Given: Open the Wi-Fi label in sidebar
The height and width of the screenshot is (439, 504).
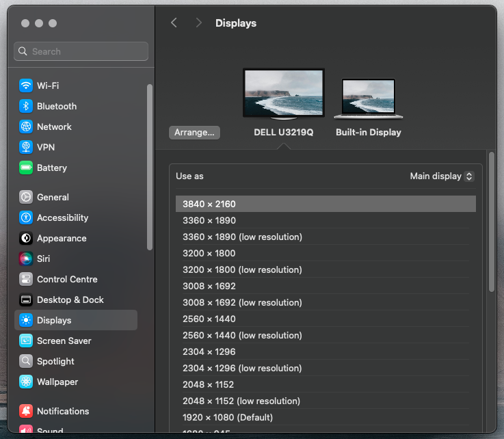Looking at the screenshot, I should tap(48, 85).
